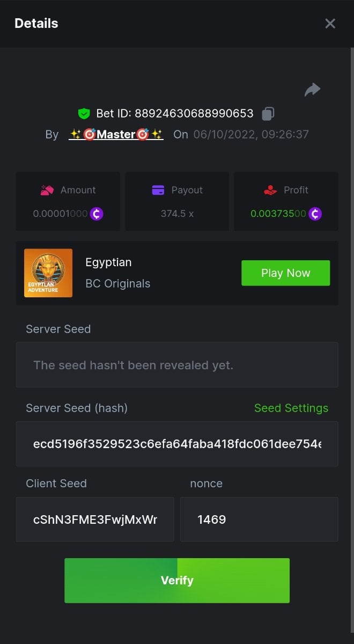This screenshot has width=354, height=644.
Task: Click the share arrow icon
Action: tap(312, 90)
